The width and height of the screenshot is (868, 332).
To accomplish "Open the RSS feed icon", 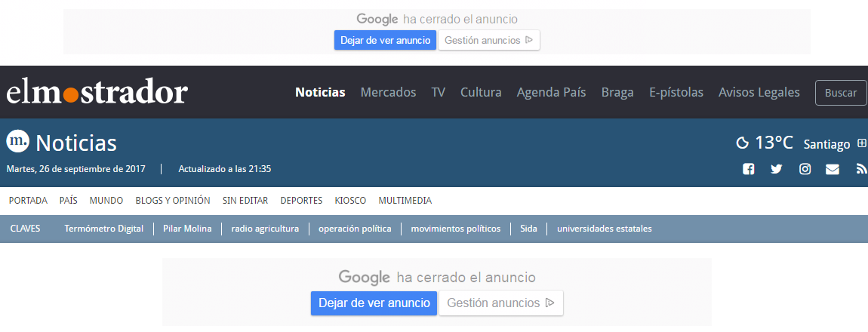I will click(x=861, y=169).
